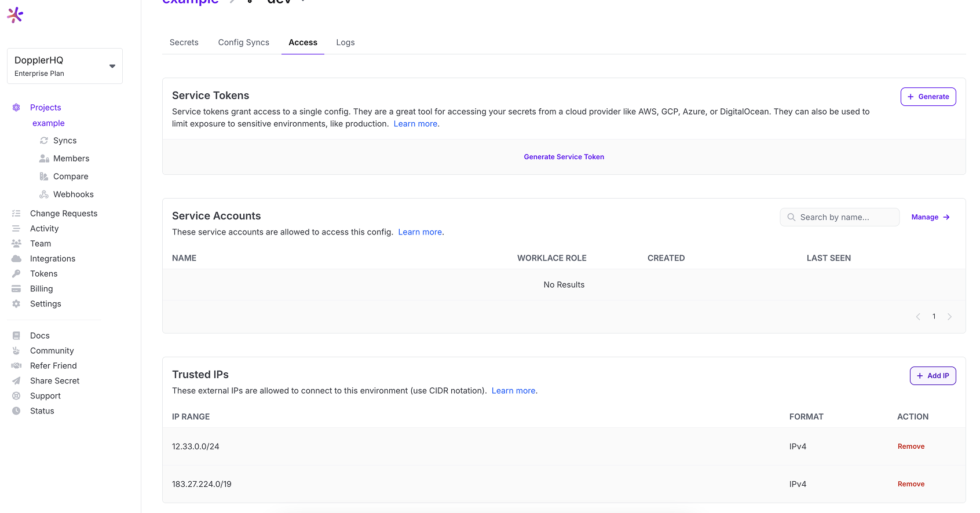This screenshot has height=513, width=980.
Task: Click the Settings gear icon
Action: coord(16,304)
